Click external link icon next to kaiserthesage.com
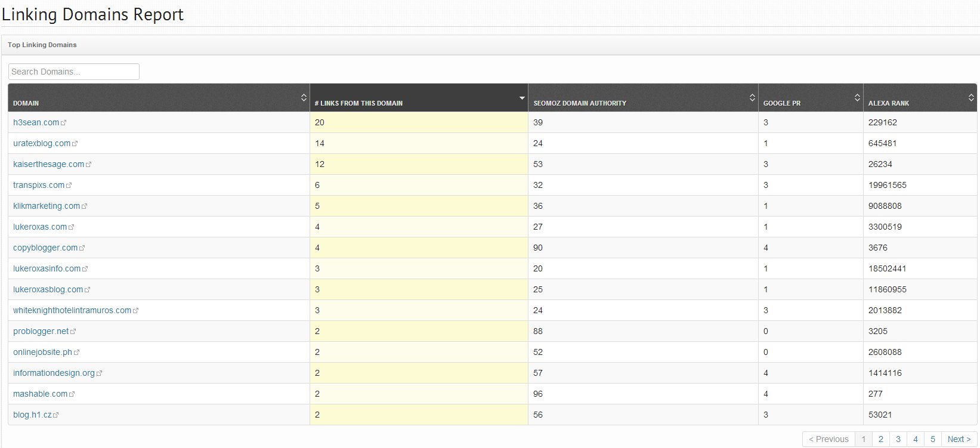The image size is (980, 448). (x=89, y=165)
